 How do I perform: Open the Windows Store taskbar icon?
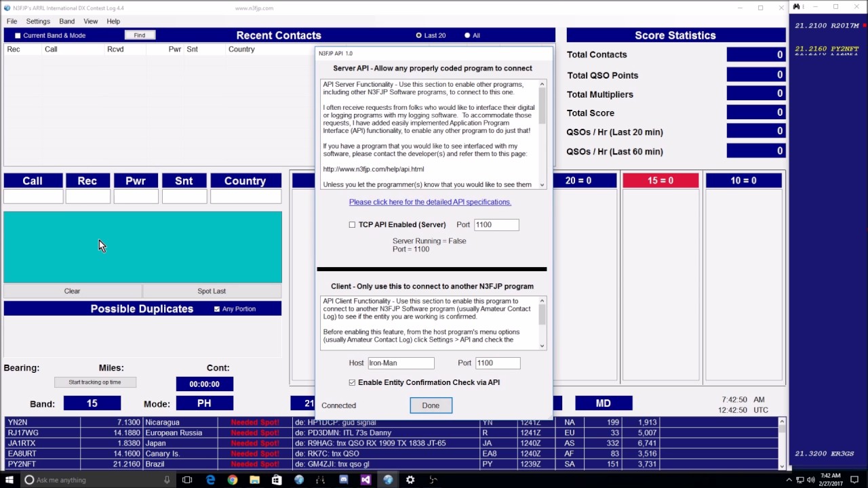[x=277, y=480]
